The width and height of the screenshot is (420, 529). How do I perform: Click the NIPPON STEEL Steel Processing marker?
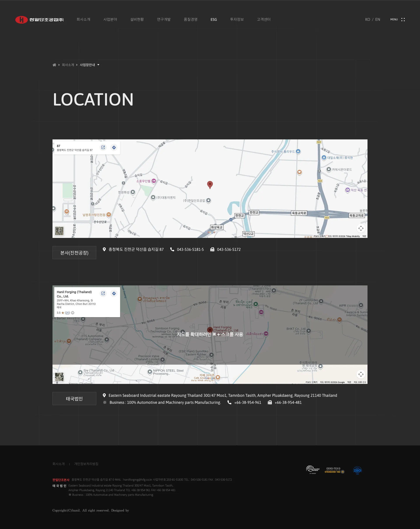click(x=150, y=372)
